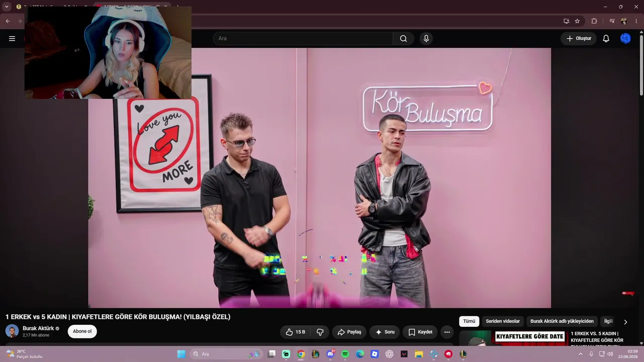
Task: Go back with browser back arrow
Action: point(8,21)
